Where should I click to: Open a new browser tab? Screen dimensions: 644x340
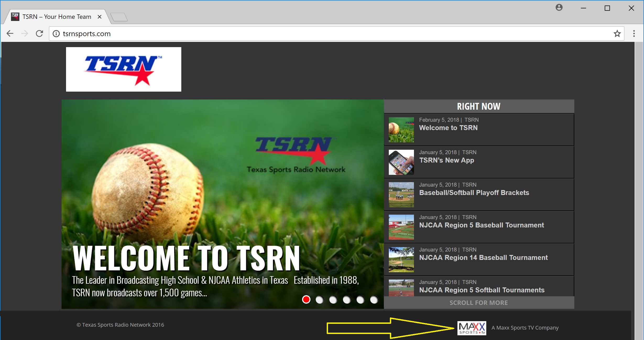tap(119, 17)
